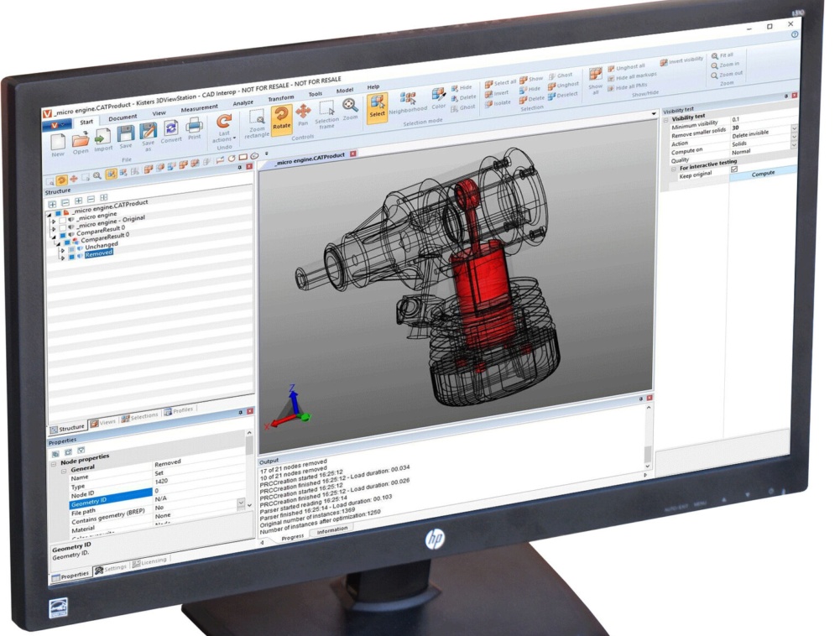Screen dimensions: 840x636
Task: Open the Transform ribbon tab
Action: [281, 98]
